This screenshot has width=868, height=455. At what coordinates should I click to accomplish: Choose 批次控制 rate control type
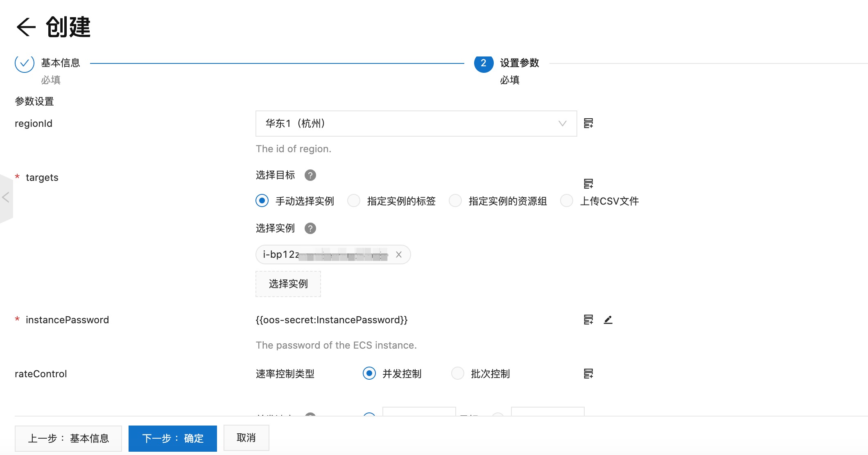[x=458, y=373]
